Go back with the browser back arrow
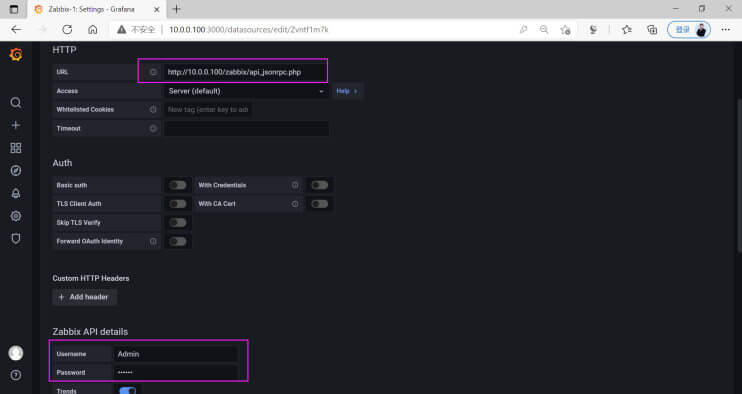Image resolution: width=742 pixels, height=394 pixels. [x=16, y=29]
